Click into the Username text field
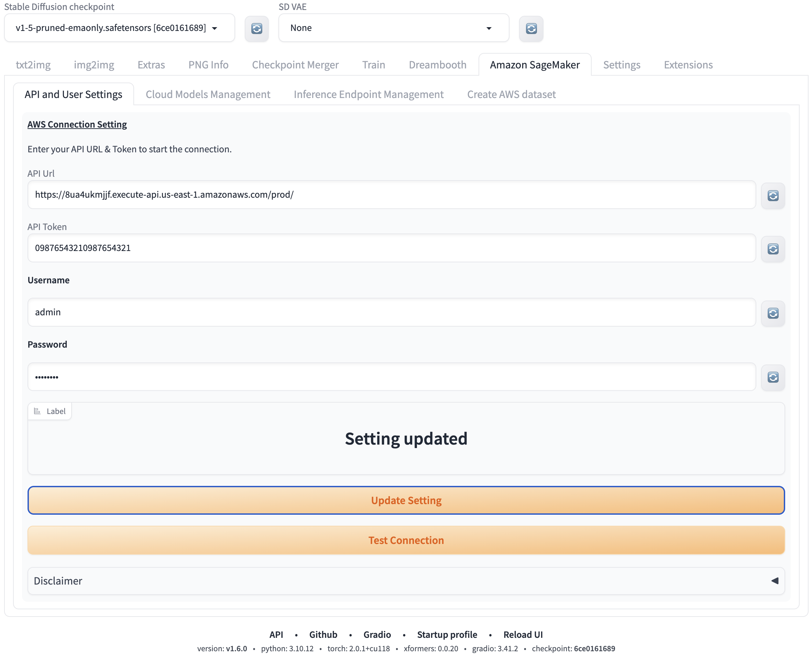The height and width of the screenshot is (665, 812). [391, 312]
